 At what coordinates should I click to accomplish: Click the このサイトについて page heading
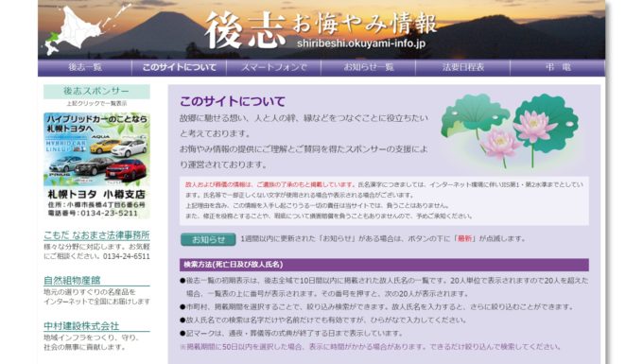click(233, 101)
